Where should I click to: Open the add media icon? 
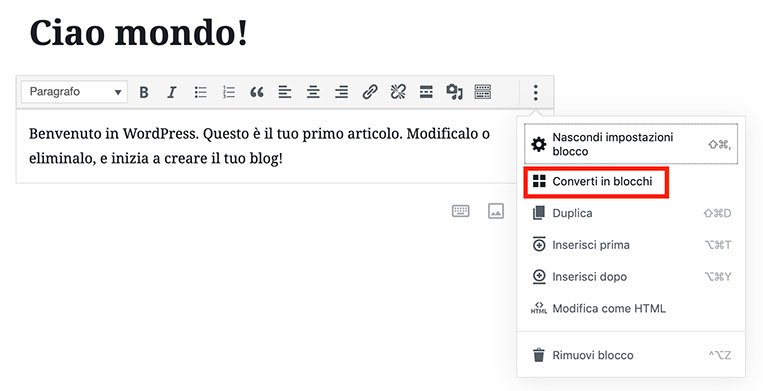click(454, 92)
